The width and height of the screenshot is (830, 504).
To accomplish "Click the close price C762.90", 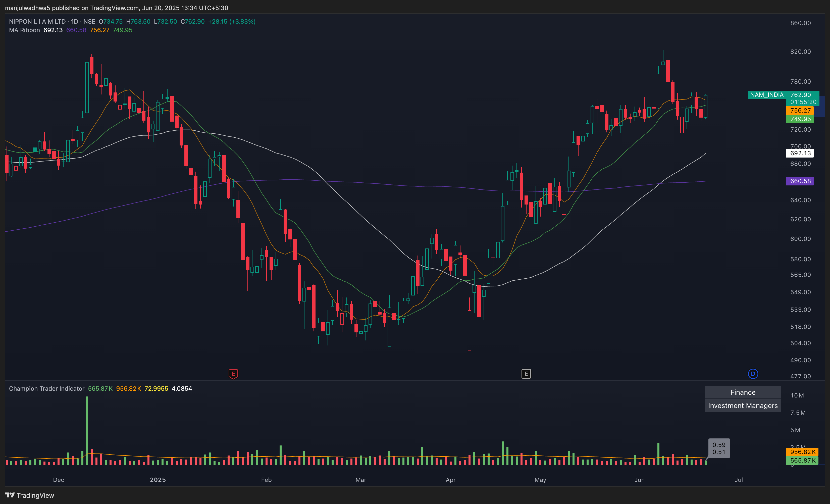I will pos(192,22).
